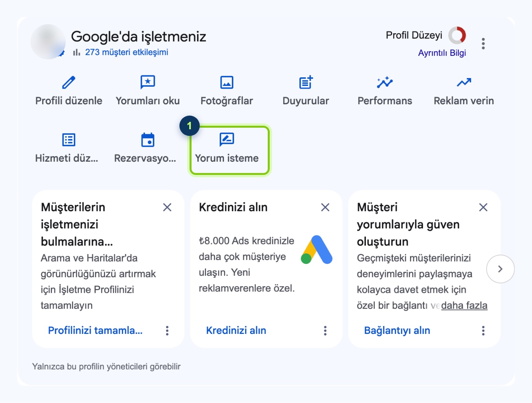Open Ayrıntılı Bilgi link
Screen dimensions: 532x403
[442, 53]
